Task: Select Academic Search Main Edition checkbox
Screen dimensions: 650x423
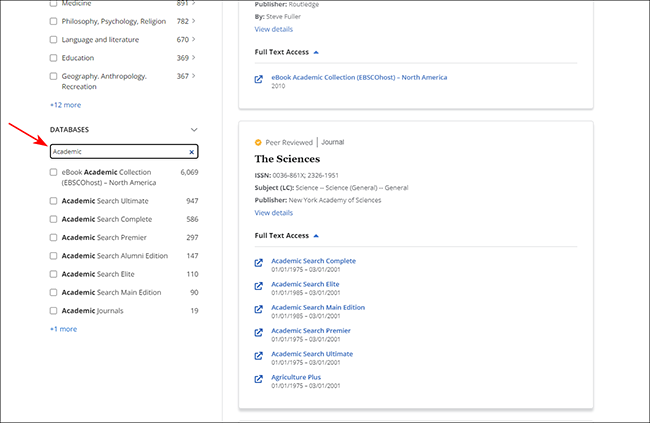Action: (x=53, y=292)
